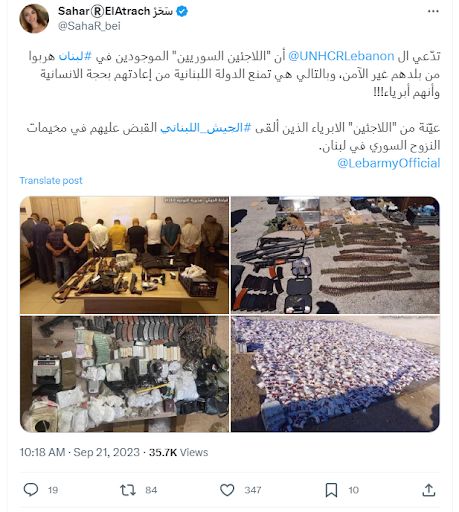459x512 pixels.
Task: Open the reply comment icon
Action: click(x=31, y=490)
